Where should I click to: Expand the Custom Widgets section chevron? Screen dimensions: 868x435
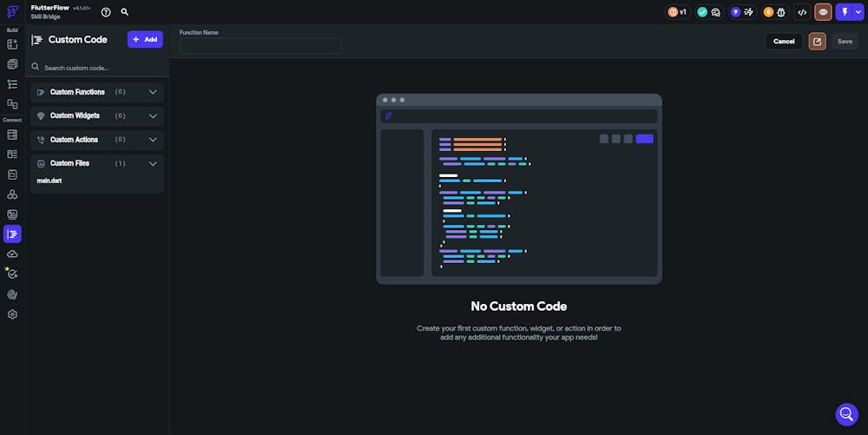point(153,115)
